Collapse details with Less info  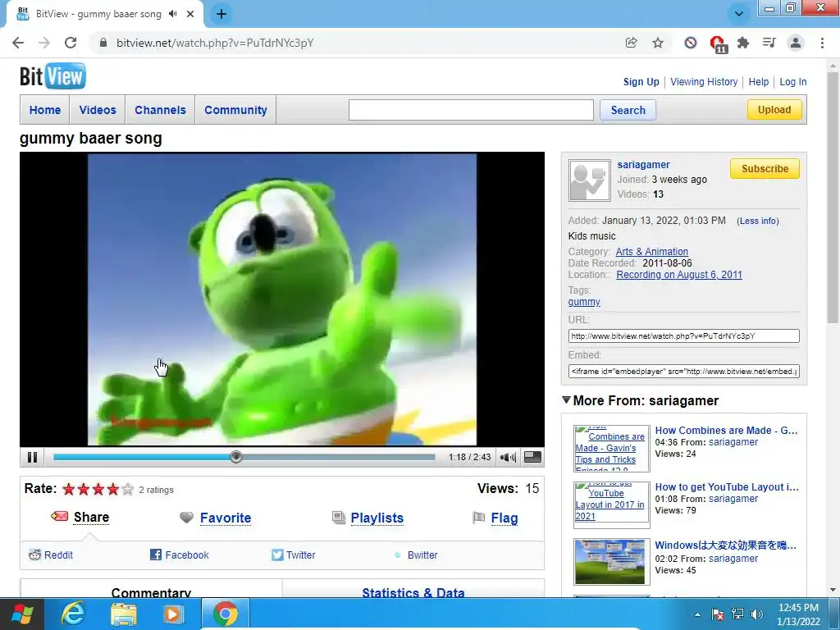(x=757, y=221)
